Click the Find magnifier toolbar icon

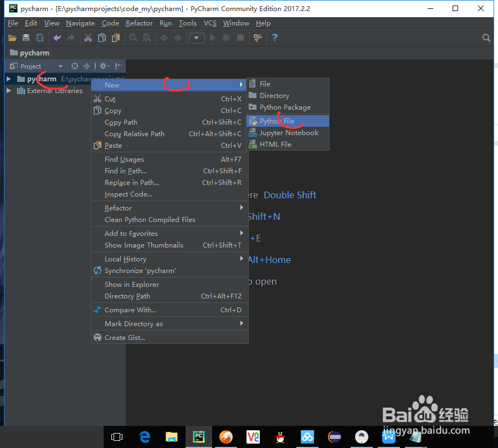point(133,38)
